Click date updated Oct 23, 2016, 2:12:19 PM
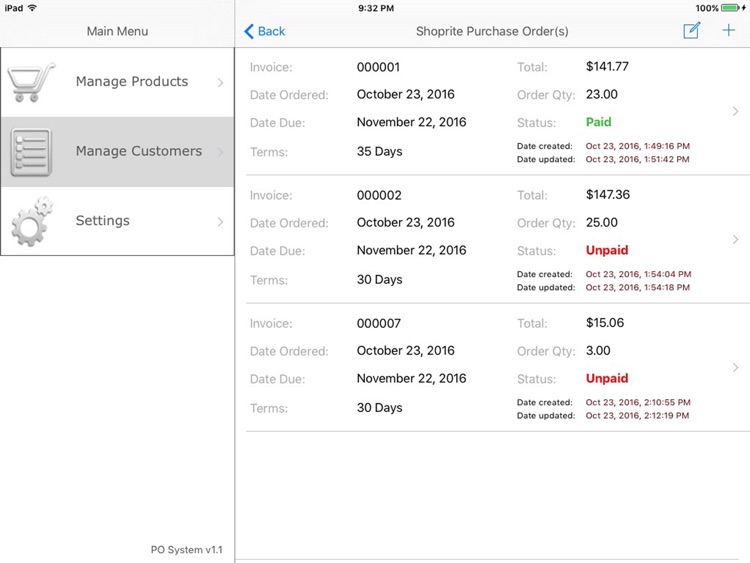The height and width of the screenshot is (563, 750). [638, 416]
